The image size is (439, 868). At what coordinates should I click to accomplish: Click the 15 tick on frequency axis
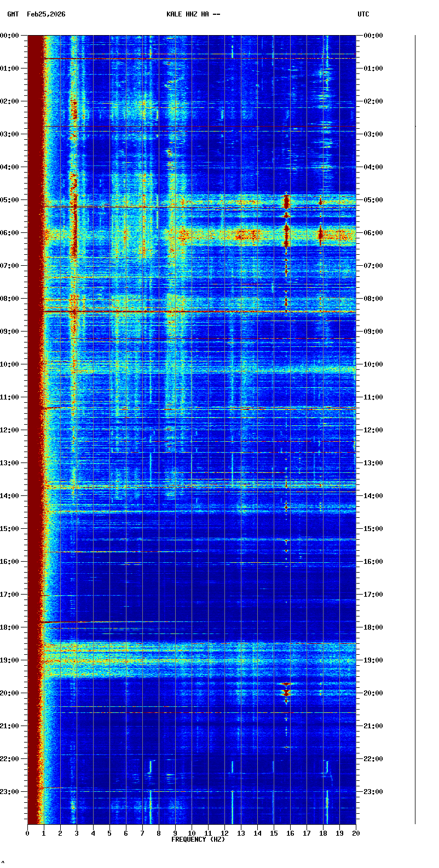[274, 833]
